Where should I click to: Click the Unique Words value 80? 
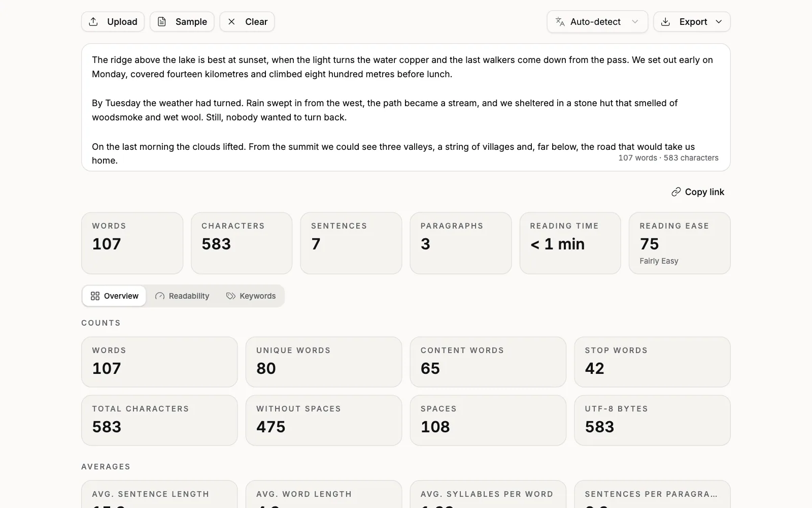coord(266,369)
